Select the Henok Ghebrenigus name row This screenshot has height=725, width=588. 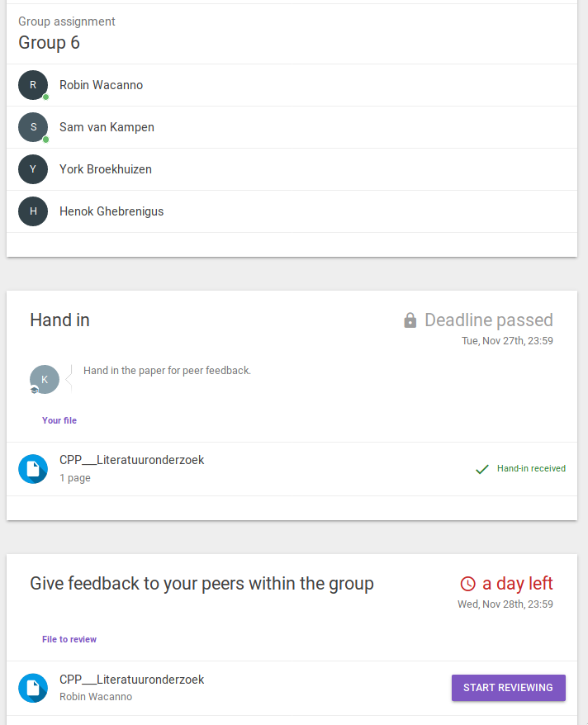click(111, 211)
